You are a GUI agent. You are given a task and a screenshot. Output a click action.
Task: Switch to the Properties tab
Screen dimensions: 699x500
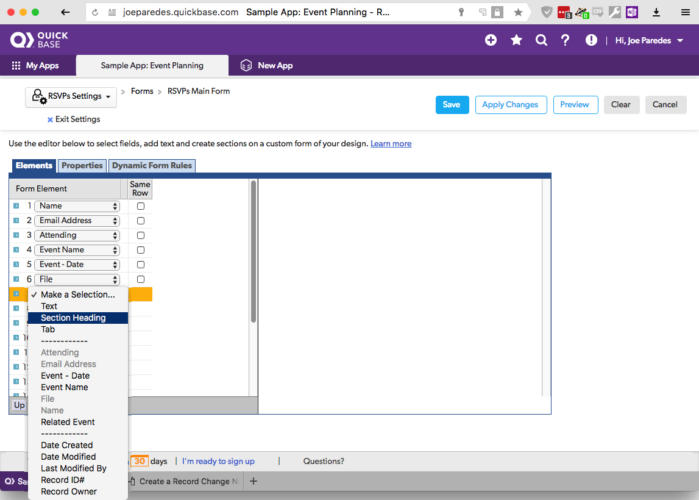pyautogui.click(x=82, y=165)
